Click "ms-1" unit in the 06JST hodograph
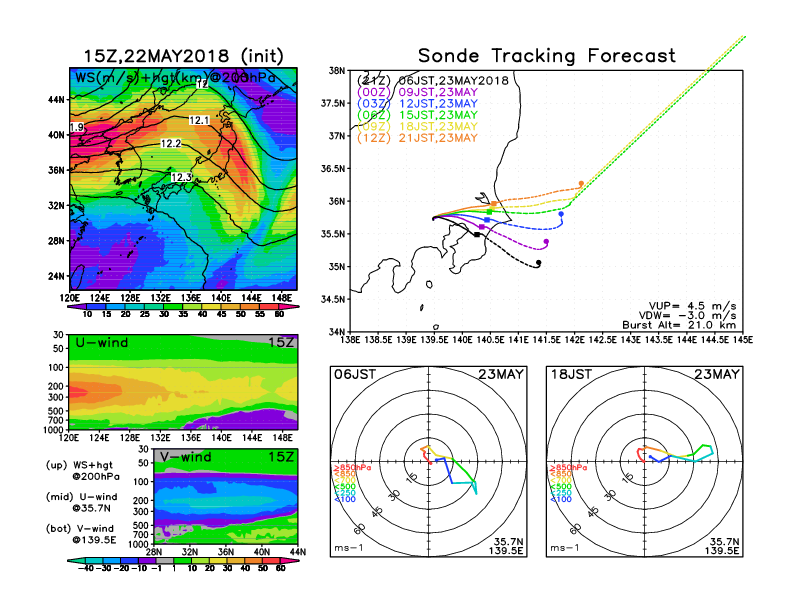 coord(349,548)
